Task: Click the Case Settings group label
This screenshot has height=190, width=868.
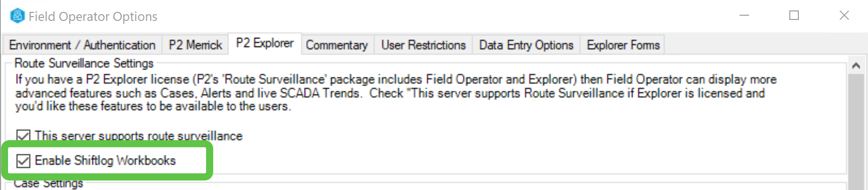Action: point(48,183)
